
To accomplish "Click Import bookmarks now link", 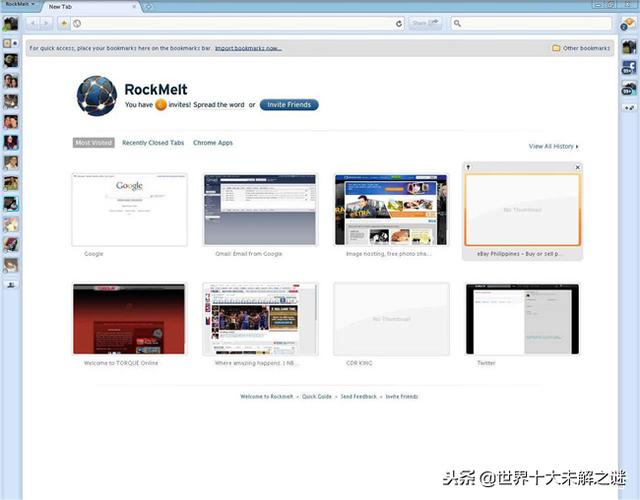I will [x=248, y=48].
